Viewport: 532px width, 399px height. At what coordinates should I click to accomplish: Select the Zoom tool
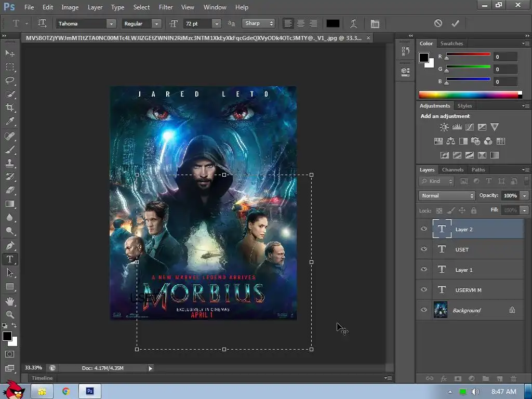click(x=10, y=314)
